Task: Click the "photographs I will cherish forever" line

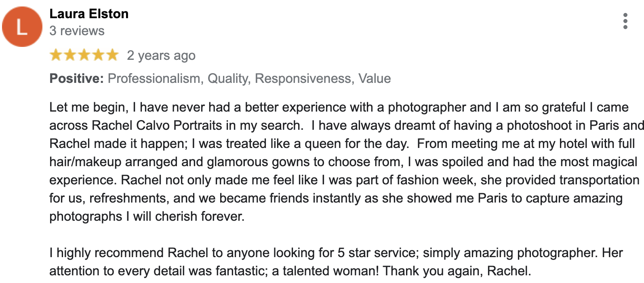Action: coord(147,216)
